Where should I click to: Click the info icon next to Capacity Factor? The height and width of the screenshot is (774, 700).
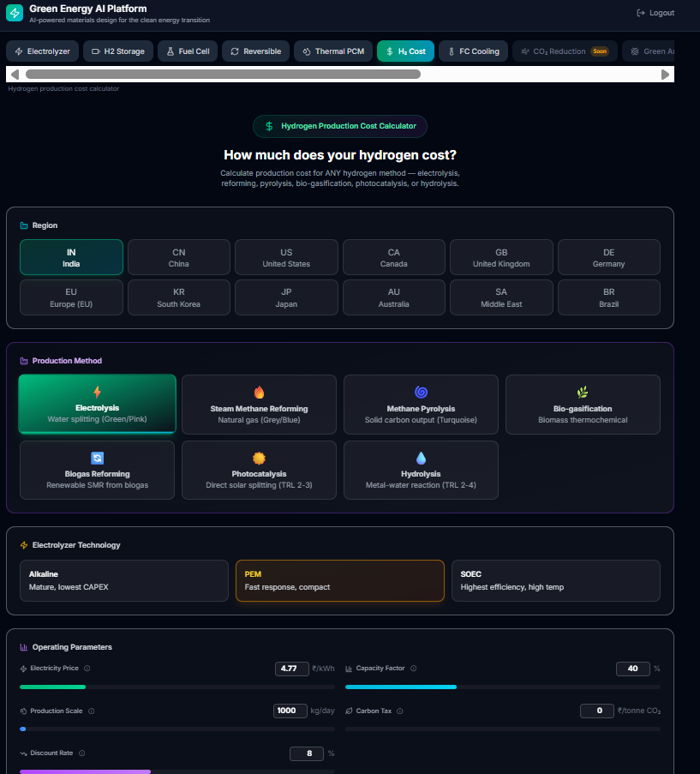point(413,669)
